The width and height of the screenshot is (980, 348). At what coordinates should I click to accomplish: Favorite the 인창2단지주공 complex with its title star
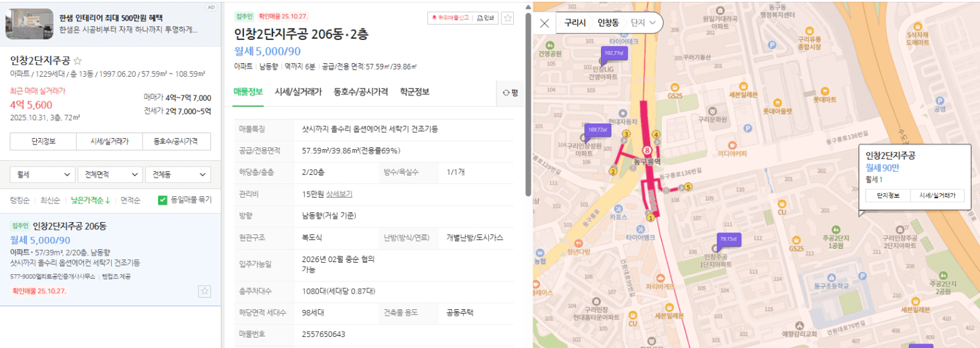(x=77, y=61)
